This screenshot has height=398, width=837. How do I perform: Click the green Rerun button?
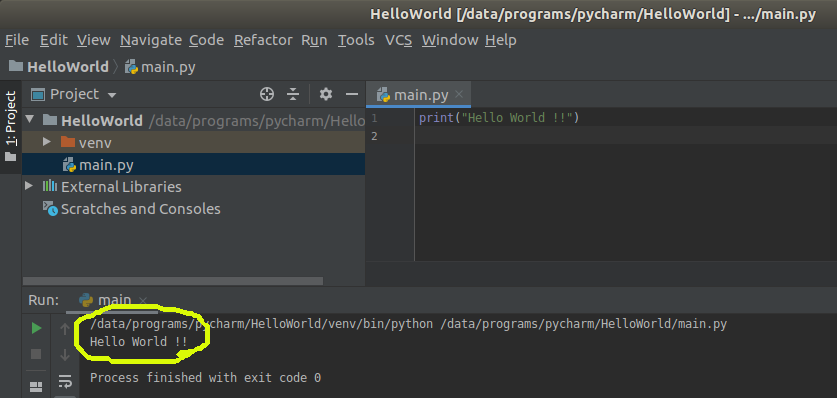pos(36,328)
